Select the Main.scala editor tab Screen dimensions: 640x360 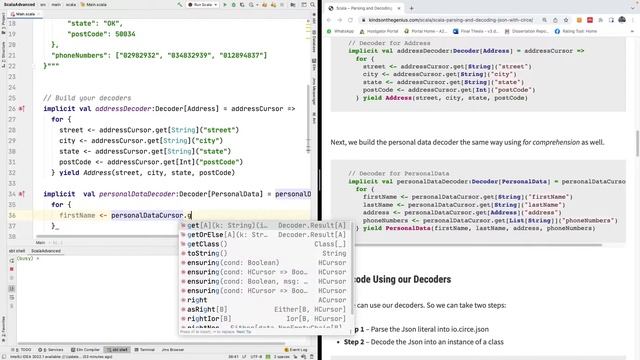[x=25, y=14]
